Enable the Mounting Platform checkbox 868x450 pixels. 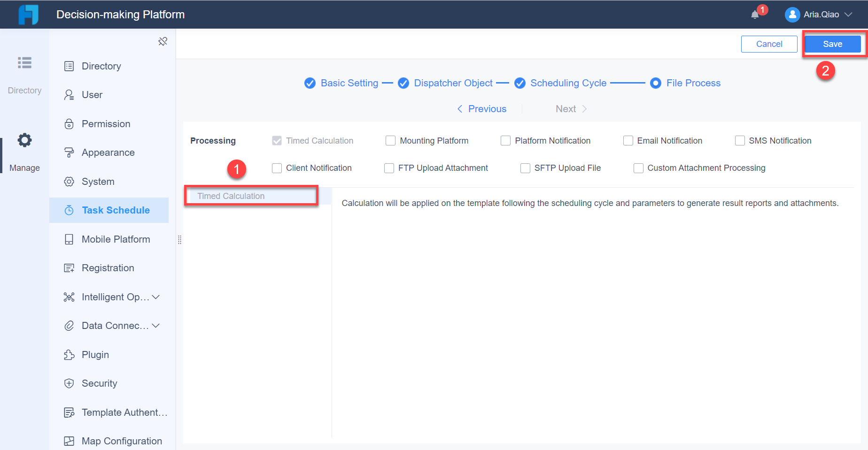390,141
